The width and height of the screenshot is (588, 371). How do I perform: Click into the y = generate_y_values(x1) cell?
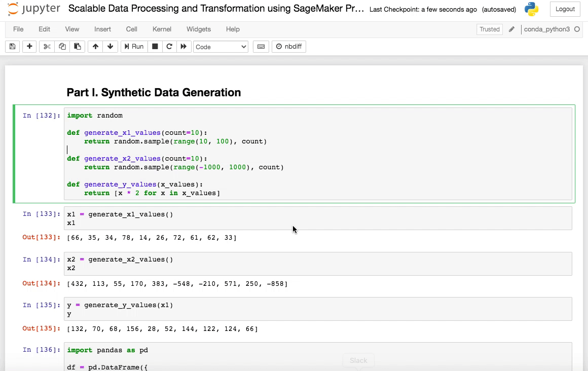pos(318,309)
